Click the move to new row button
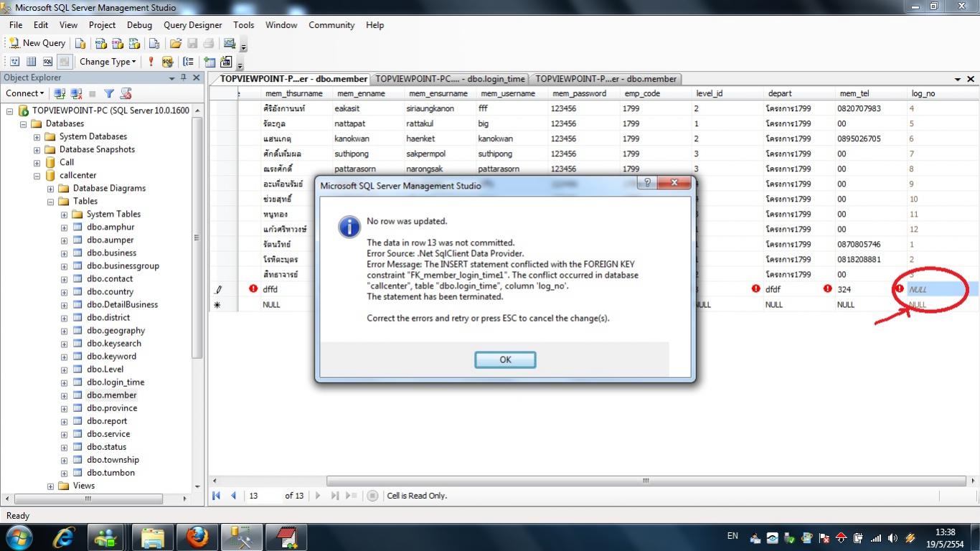Viewport: 980px width, 551px height. click(x=351, y=496)
